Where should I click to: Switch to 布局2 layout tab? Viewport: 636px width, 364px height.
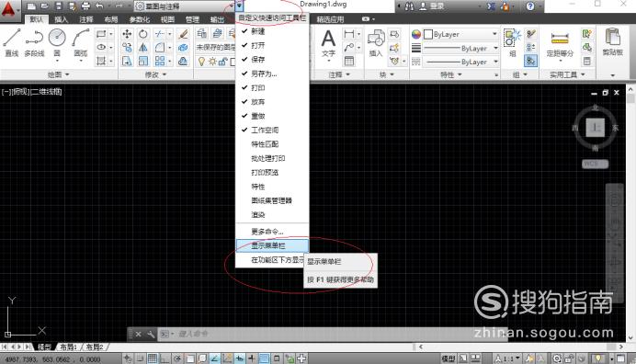tap(94, 347)
